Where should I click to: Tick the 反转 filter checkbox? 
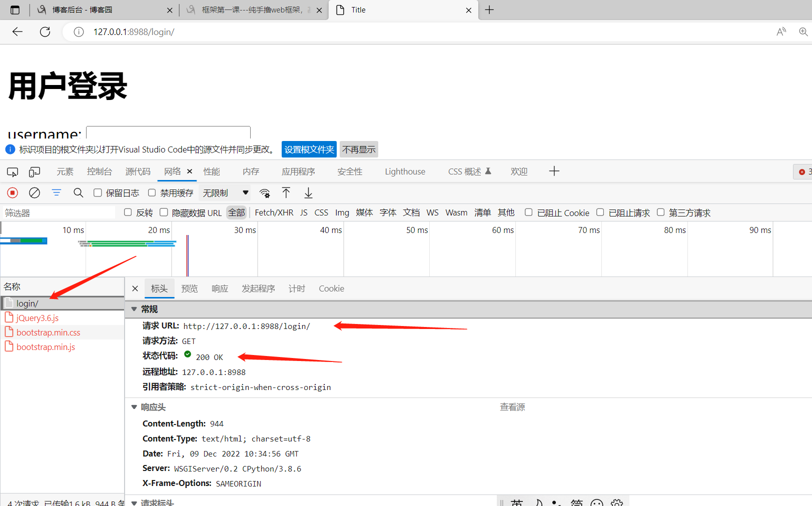point(128,212)
